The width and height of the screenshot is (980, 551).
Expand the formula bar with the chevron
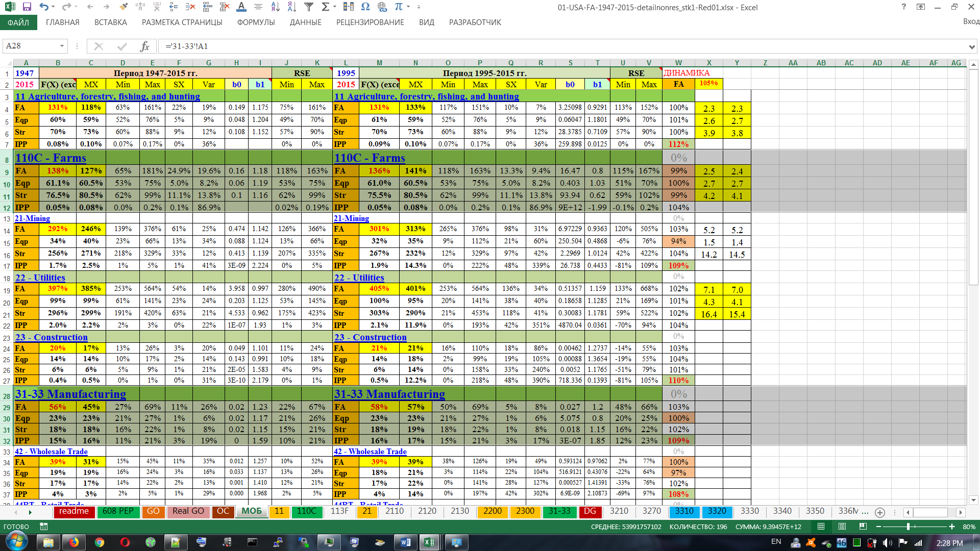(x=971, y=47)
